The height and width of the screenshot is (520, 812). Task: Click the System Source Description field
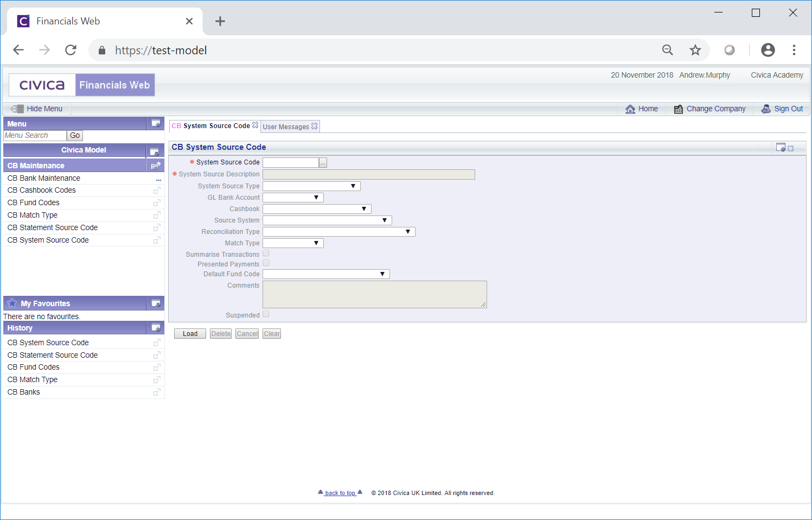coord(369,174)
